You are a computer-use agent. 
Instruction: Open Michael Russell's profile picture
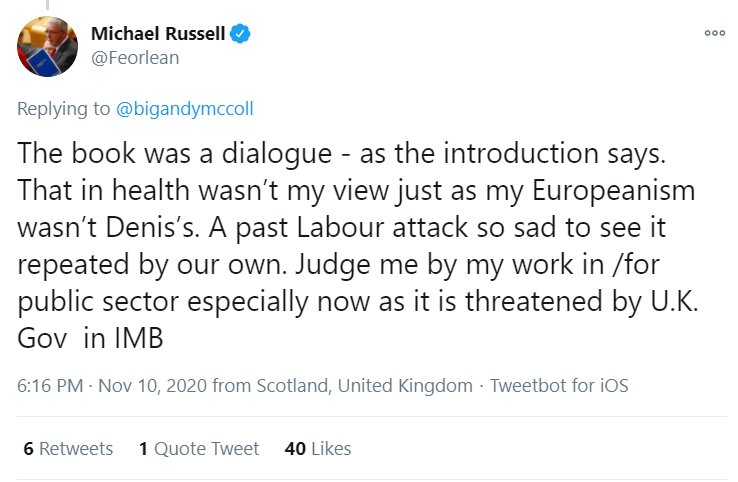point(48,46)
